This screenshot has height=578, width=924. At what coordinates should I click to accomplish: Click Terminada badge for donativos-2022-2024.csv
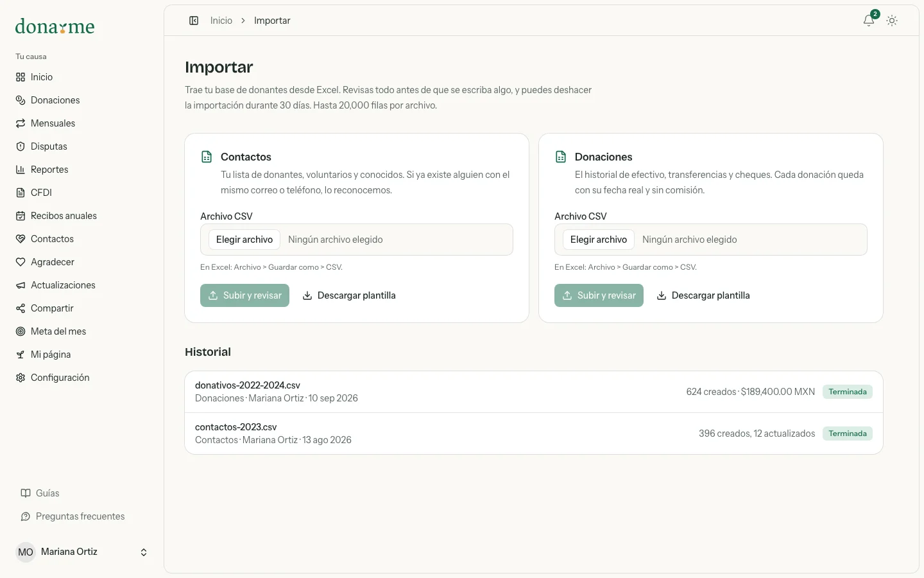point(848,392)
